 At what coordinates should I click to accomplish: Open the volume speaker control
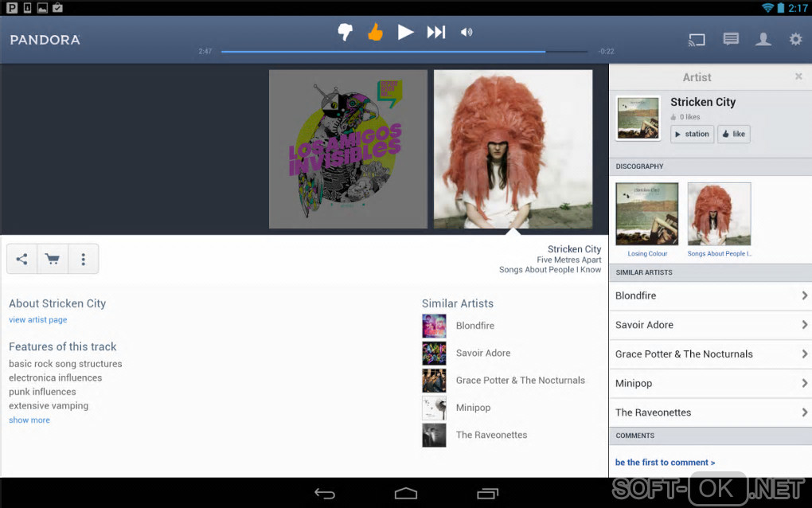466,32
